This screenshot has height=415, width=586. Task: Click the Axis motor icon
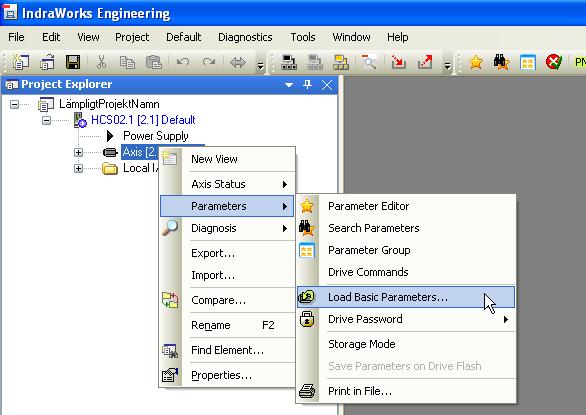pos(110,152)
